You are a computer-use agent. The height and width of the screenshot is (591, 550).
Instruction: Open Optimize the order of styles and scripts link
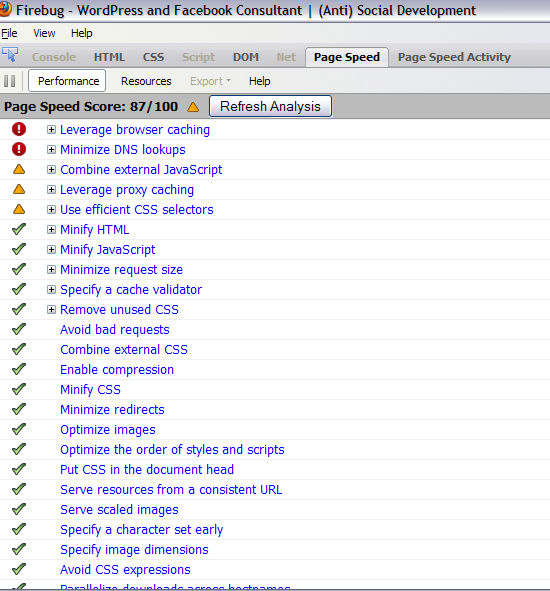point(172,450)
